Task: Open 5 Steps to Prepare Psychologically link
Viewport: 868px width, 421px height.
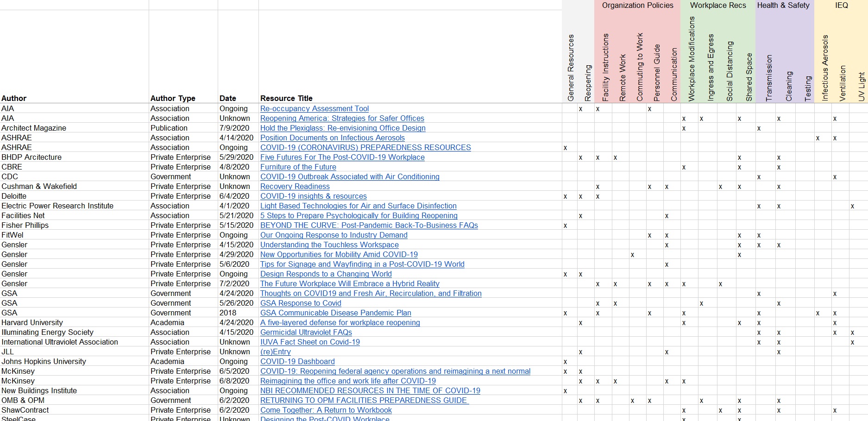Action: click(359, 215)
